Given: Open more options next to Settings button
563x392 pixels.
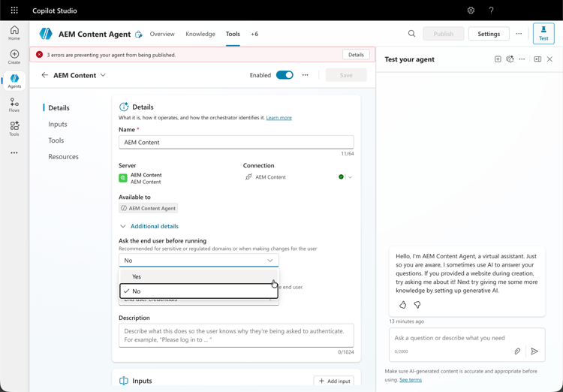Looking at the screenshot, I should 519,34.
